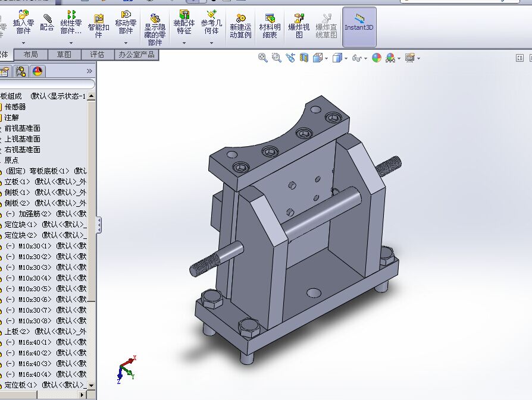
Task: Click Reference Geometry (参考几何体) tool
Action: point(211,22)
